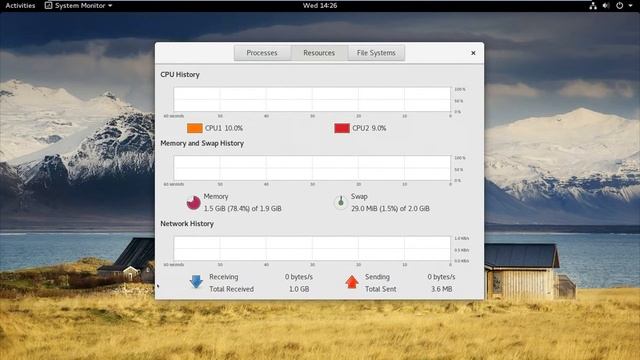Click the Memory and Swap History graph

pos(312,168)
